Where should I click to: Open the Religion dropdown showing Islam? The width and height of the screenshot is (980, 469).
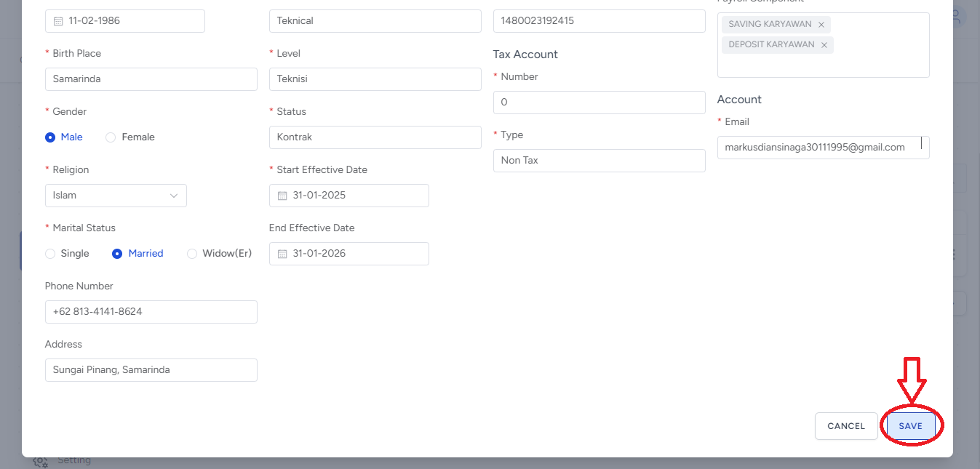click(x=116, y=196)
